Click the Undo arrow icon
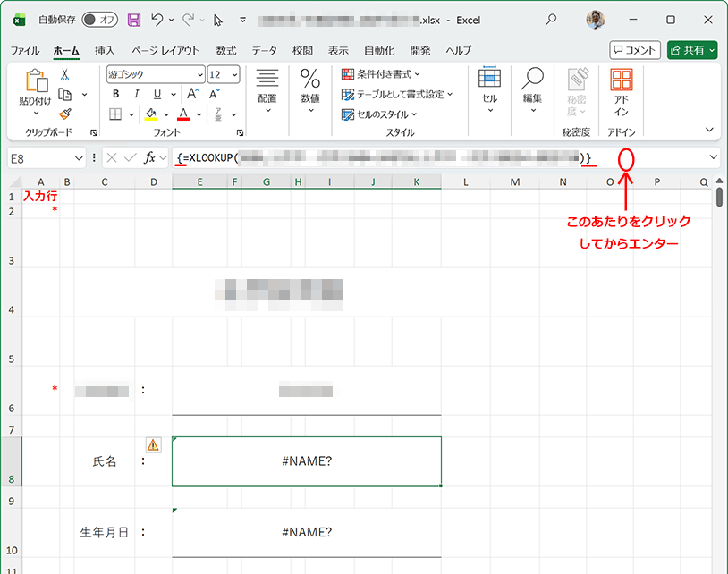728x574 pixels. pyautogui.click(x=157, y=19)
